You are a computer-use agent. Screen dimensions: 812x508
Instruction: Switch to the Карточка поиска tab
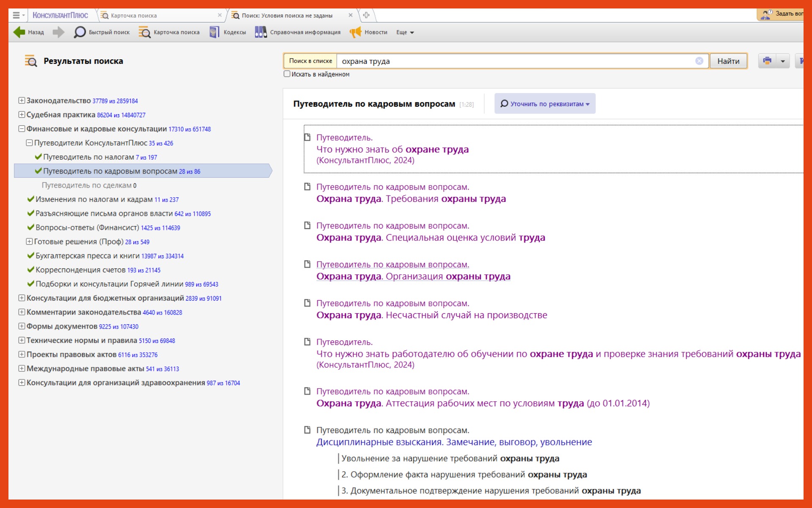[134, 15]
